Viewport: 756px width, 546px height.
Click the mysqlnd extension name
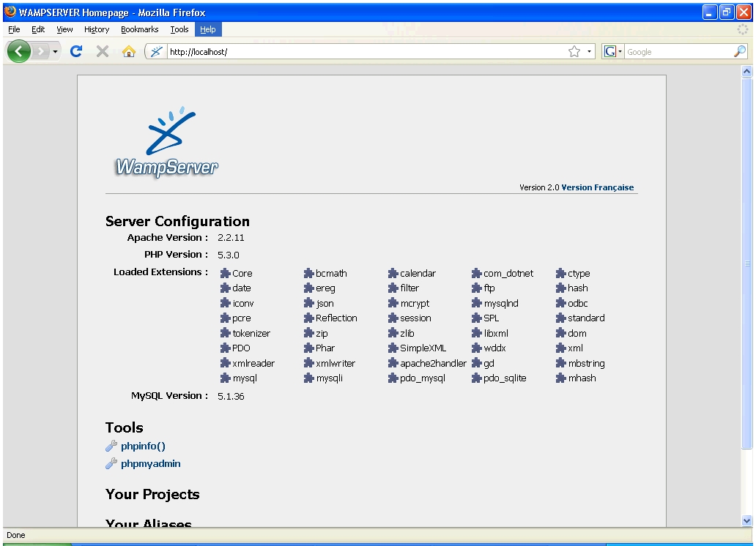(501, 303)
